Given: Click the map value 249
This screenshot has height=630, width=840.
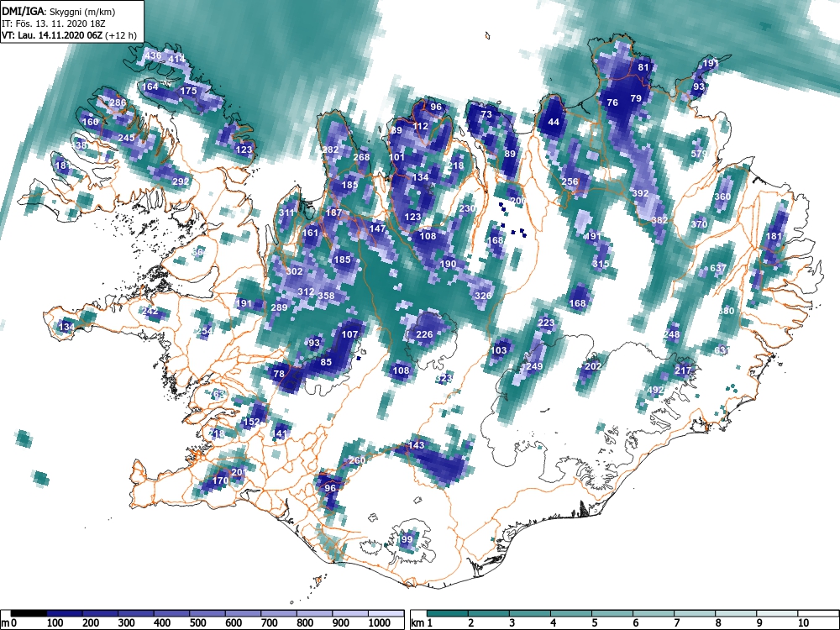Looking at the screenshot, I should [534, 366].
